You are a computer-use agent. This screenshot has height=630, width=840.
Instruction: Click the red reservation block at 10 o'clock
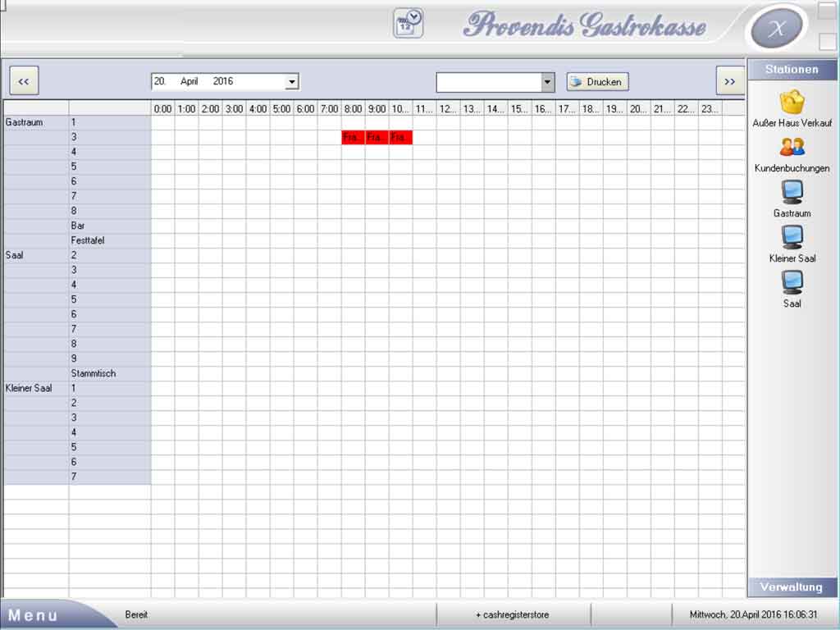[x=400, y=137]
